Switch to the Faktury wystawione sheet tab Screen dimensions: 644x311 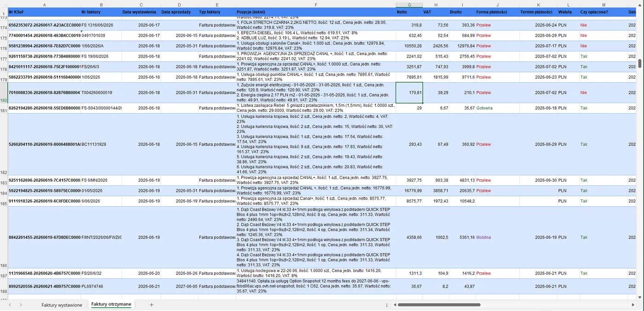click(62, 305)
